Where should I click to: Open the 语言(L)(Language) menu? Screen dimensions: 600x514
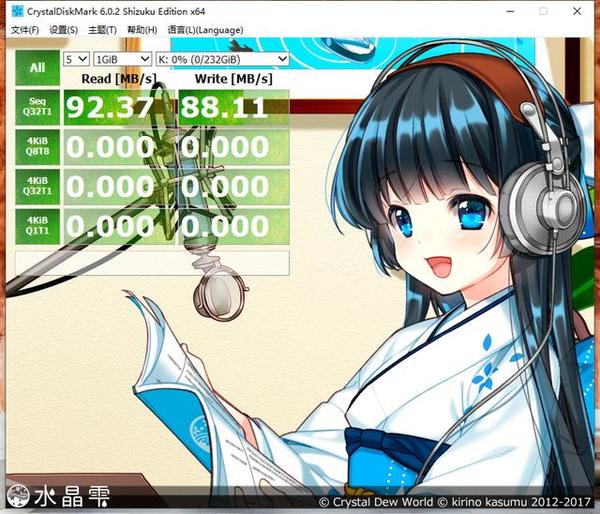click(205, 30)
